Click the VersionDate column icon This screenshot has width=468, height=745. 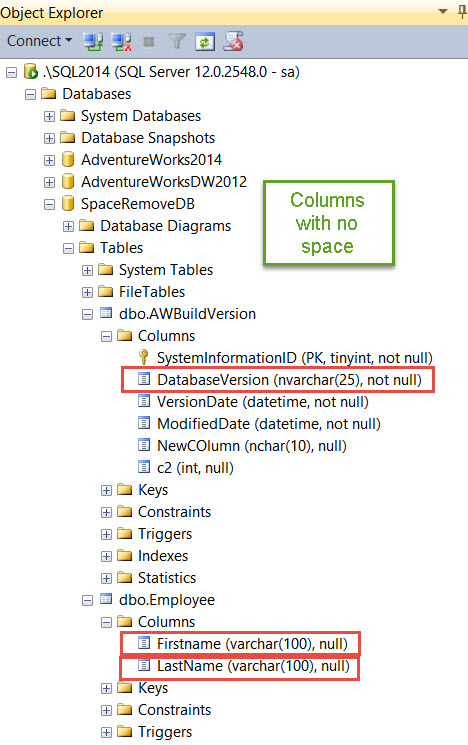(x=144, y=401)
